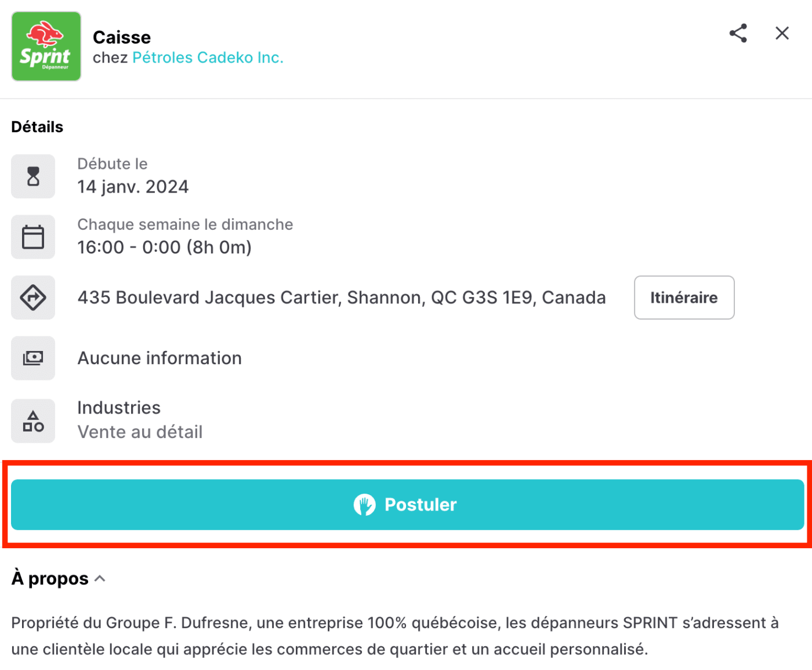Screen dimensions: 812x670
Task: Click the Shannon address text
Action: click(341, 298)
